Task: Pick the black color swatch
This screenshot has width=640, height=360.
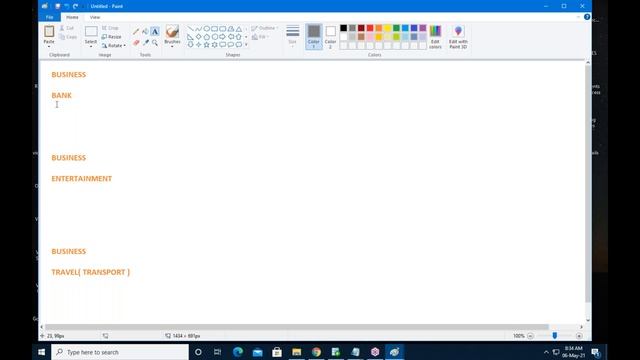Action: (344, 28)
